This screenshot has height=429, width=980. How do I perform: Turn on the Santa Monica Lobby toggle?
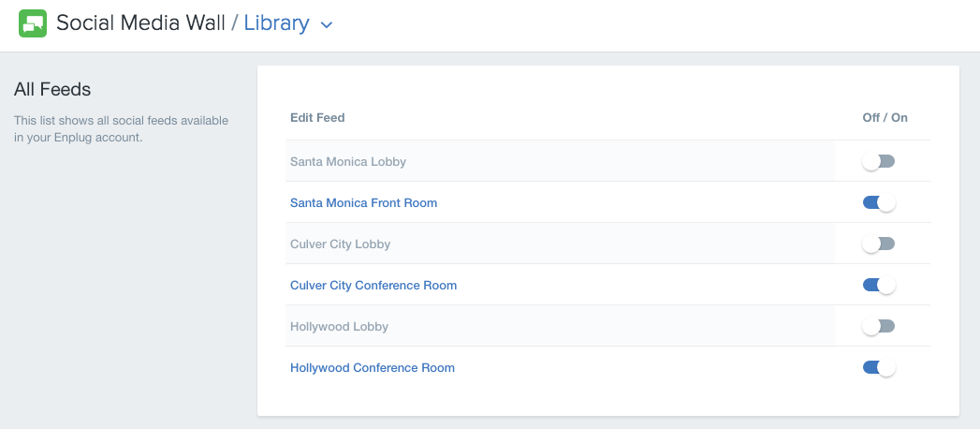tap(878, 161)
